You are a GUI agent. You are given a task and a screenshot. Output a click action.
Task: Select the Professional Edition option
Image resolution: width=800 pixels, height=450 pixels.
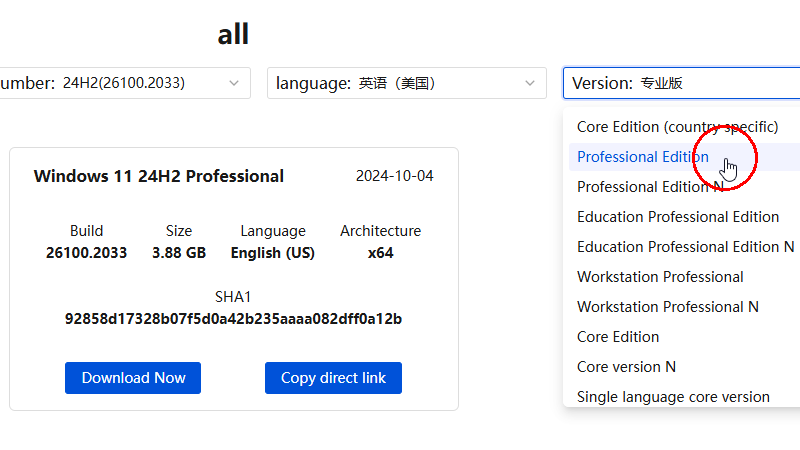pyautogui.click(x=643, y=157)
